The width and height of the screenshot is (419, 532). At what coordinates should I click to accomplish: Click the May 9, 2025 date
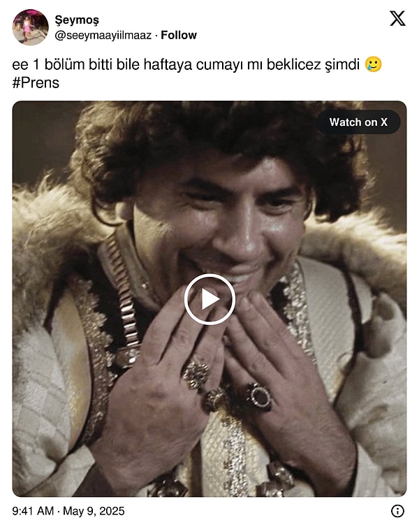pos(94,511)
